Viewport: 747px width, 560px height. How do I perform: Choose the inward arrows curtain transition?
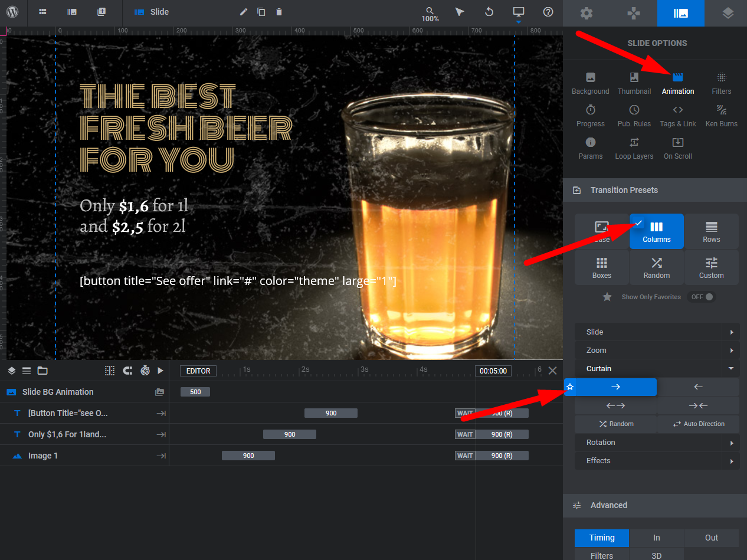(x=698, y=405)
